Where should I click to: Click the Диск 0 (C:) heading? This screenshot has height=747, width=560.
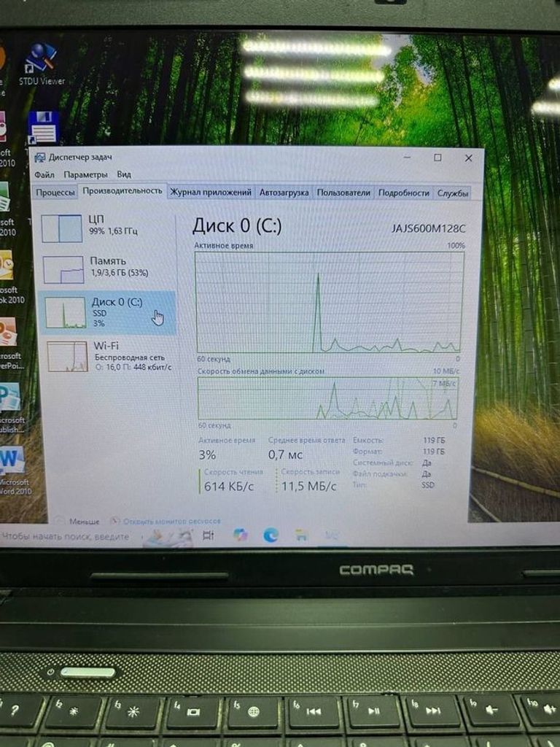click(237, 226)
